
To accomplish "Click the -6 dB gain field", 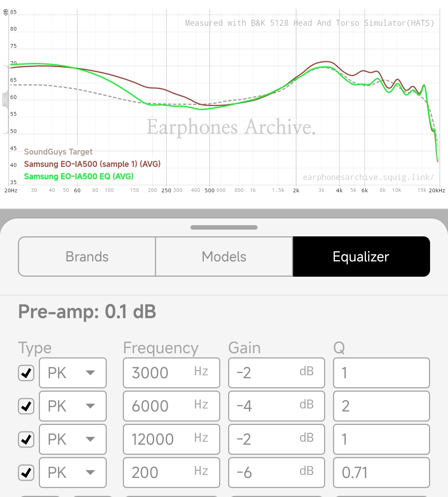I will (x=277, y=473).
